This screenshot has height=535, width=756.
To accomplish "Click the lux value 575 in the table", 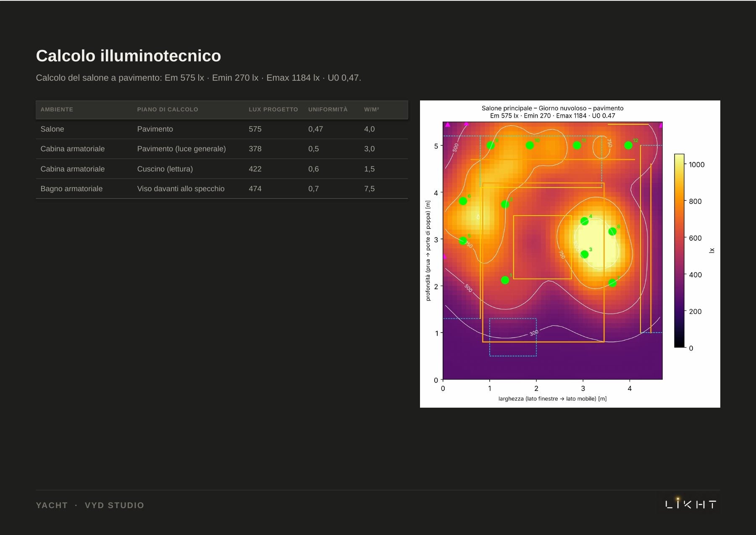I will [255, 129].
